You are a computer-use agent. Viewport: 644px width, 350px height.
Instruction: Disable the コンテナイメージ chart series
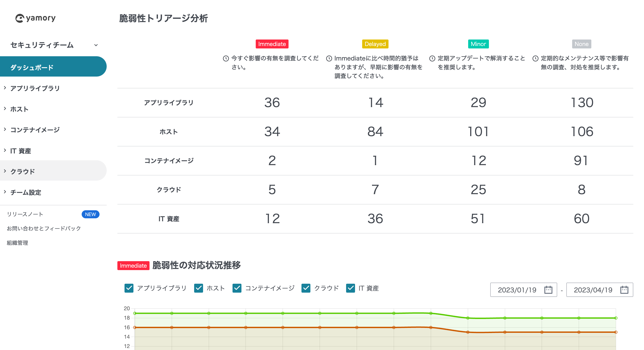pyautogui.click(x=237, y=288)
